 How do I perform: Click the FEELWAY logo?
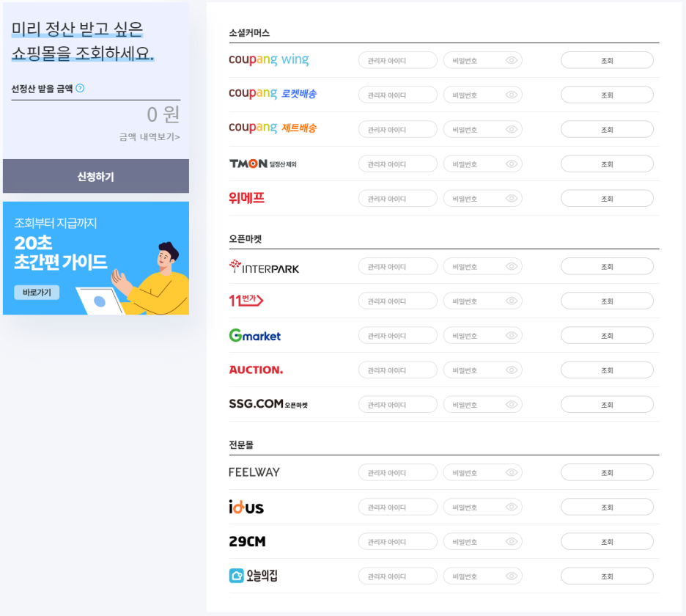[x=254, y=472]
